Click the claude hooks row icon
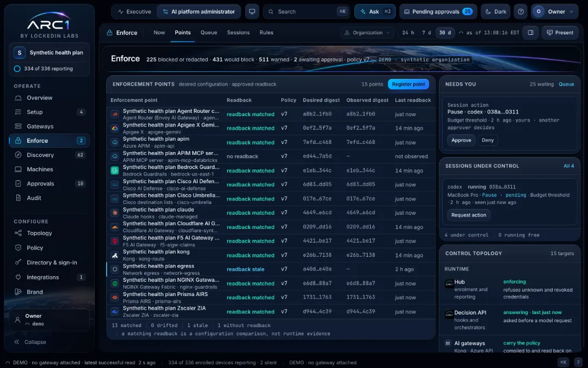 tap(115, 213)
